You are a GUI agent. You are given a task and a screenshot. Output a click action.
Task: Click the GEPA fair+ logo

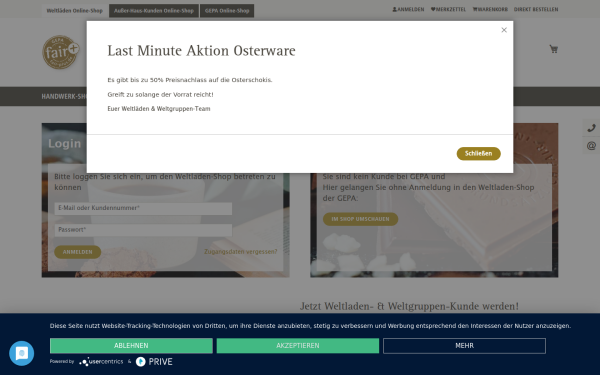coord(61,52)
